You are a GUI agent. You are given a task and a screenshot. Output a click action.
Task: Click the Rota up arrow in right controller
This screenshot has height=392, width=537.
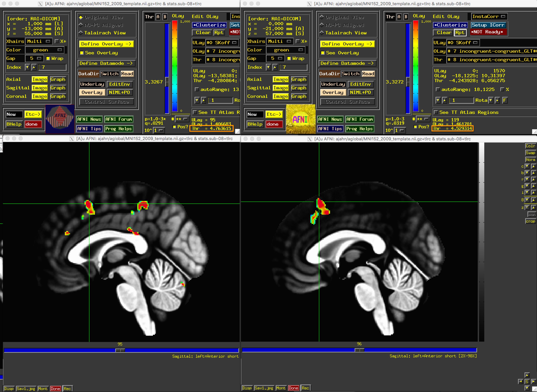coord(497,100)
